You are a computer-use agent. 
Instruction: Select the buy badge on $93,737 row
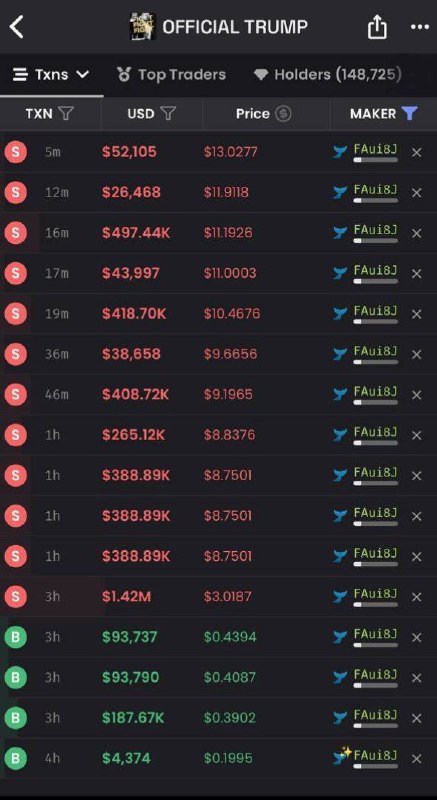click(15, 637)
